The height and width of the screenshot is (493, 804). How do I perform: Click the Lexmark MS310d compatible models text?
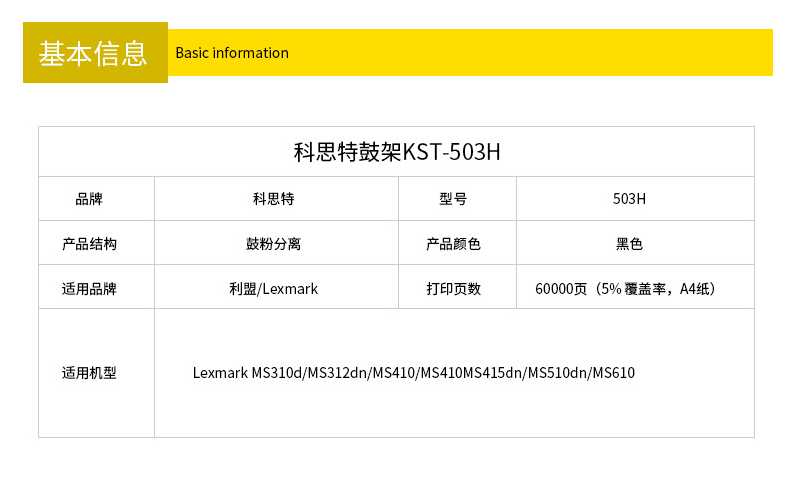(413, 373)
